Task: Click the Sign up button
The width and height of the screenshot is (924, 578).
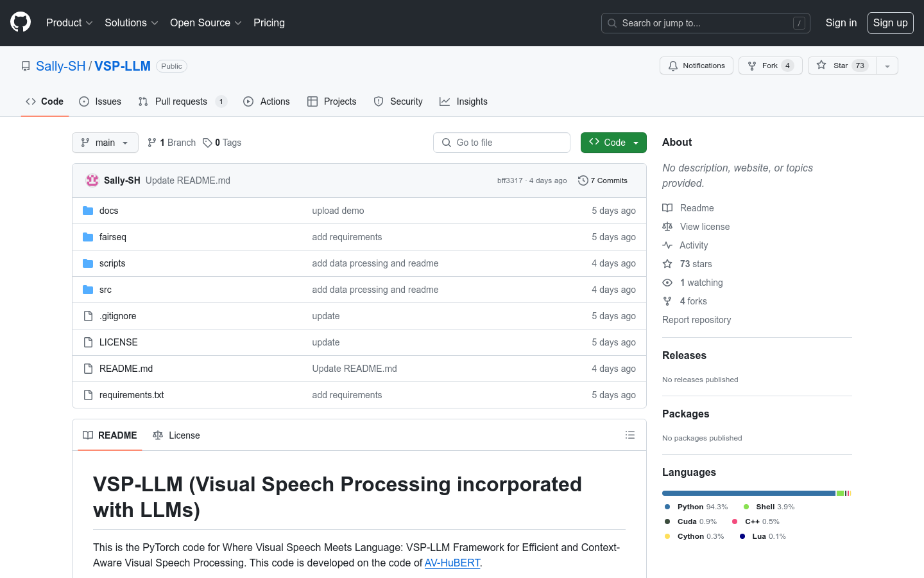Action: click(891, 23)
